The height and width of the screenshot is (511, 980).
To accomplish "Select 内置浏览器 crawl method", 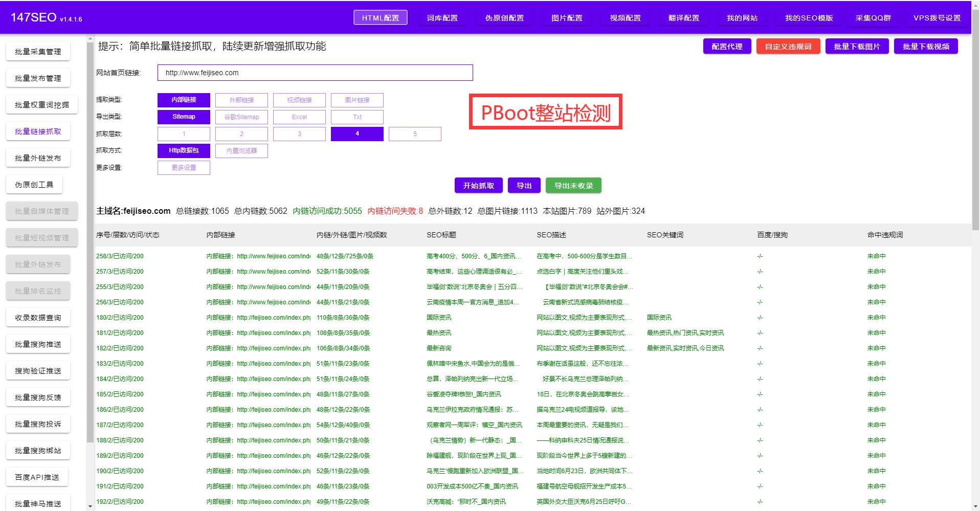I will tap(241, 150).
